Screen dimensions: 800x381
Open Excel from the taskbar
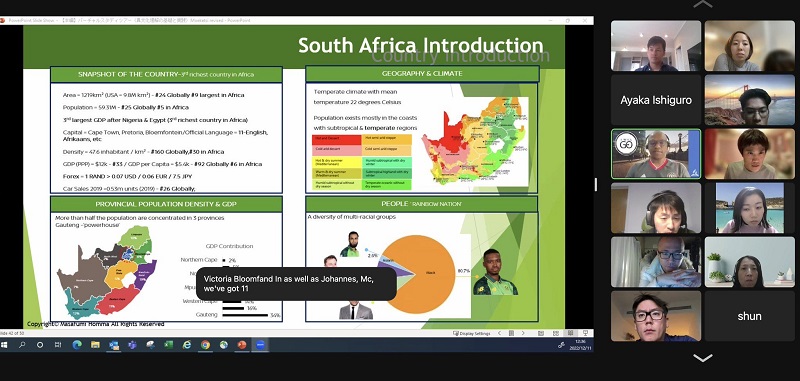point(168,345)
